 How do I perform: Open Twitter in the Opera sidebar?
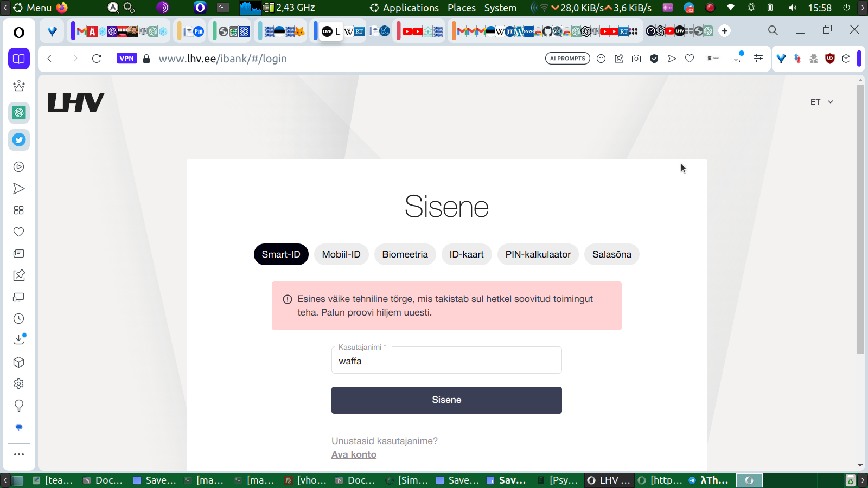coord(19,140)
